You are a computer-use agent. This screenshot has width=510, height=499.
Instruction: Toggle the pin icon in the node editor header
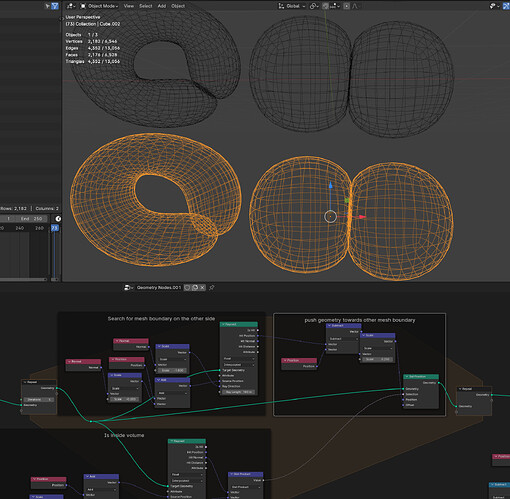click(x=212, y=287)
